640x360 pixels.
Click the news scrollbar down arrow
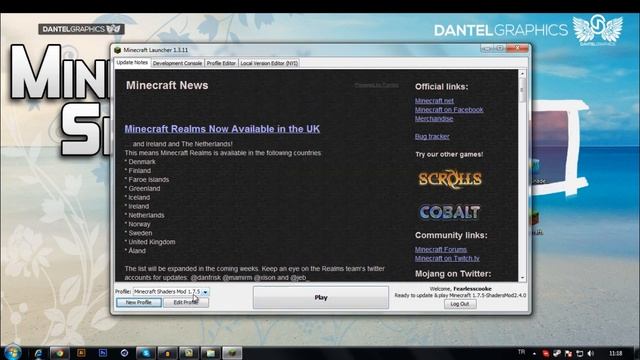pos(522,278)
